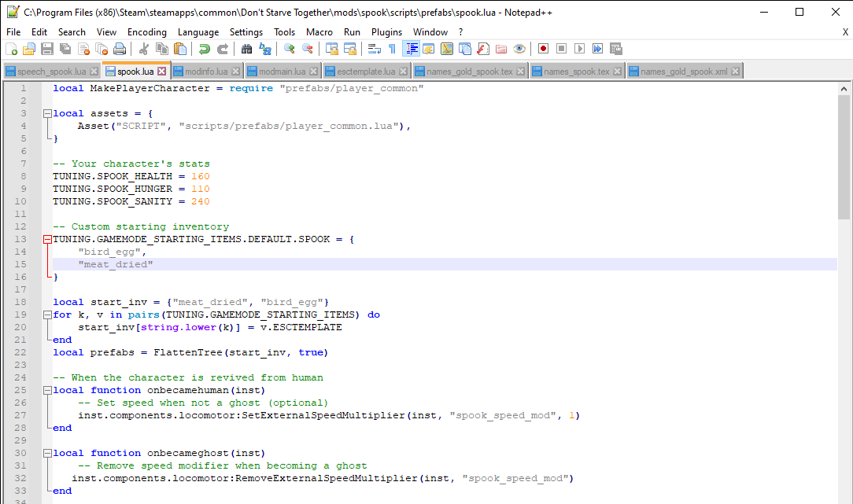Image resolution: width=853 pixels, height=504 pixels.
Task: Toggle Show All Characters pilcrow icon
Action: 392,49
